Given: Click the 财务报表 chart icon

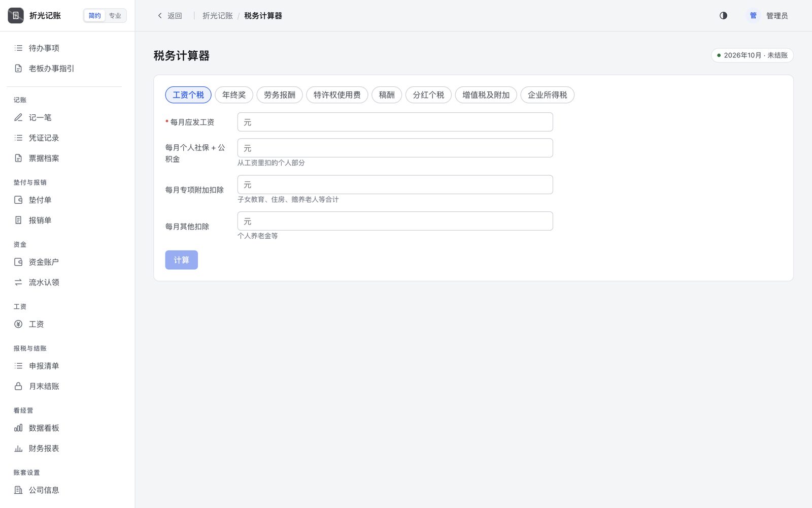Looking at the screenshot, I should (x=18, y=448).
